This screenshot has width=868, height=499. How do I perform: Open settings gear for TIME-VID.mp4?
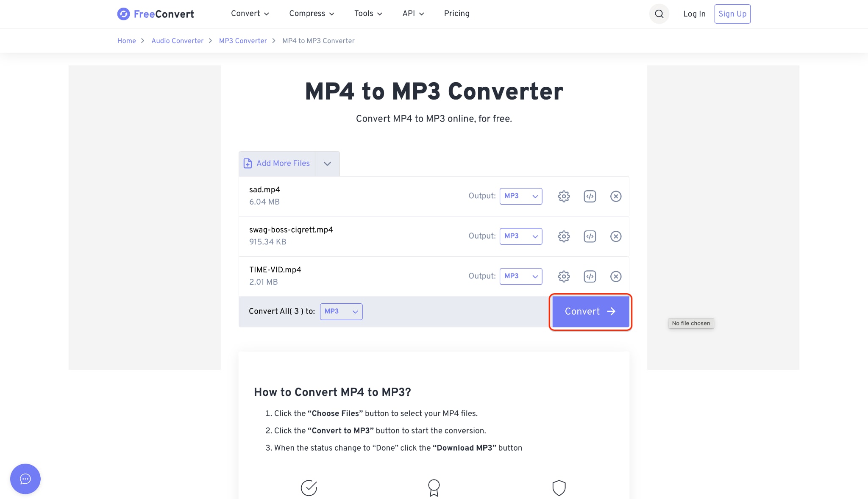pos(564,277)
